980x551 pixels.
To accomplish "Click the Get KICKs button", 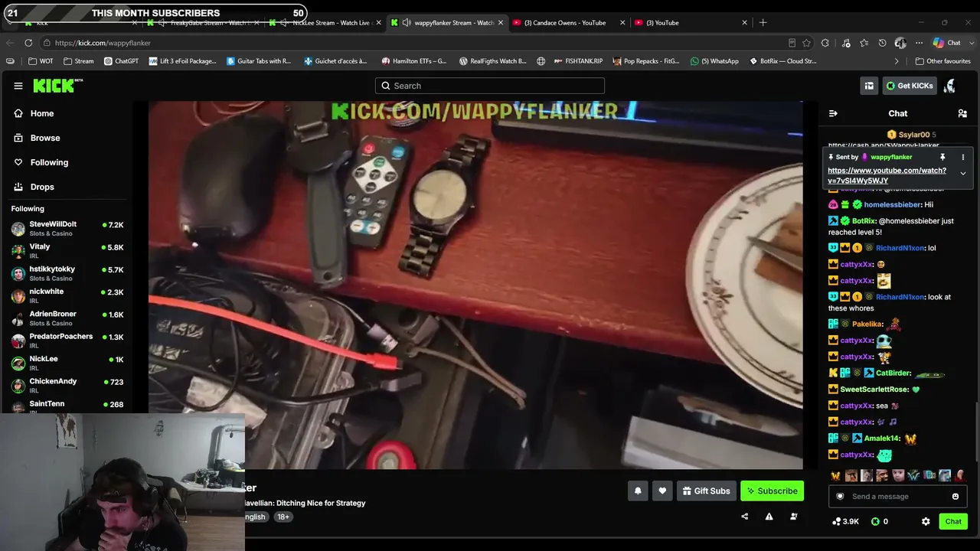I will click(910, 86).
